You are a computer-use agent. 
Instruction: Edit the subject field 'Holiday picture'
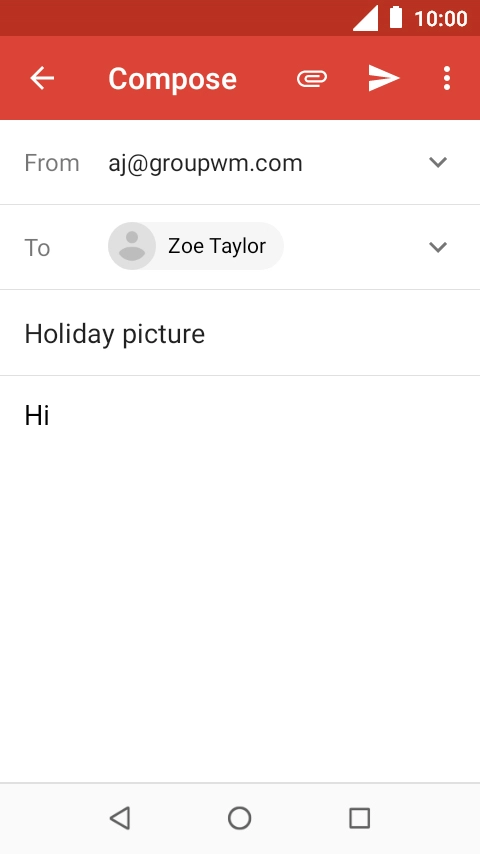click(x=240, y=333)
